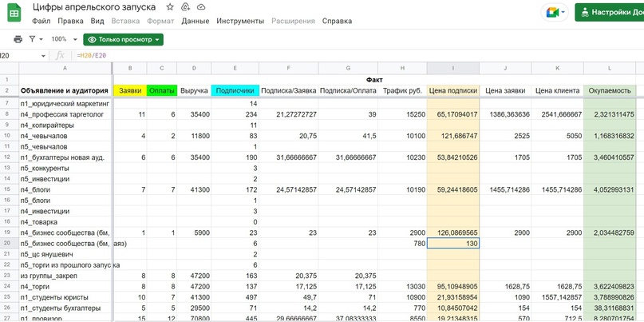Click the move to folder icon
Viewport: 644px width, 322px height.
pos(184,7)
